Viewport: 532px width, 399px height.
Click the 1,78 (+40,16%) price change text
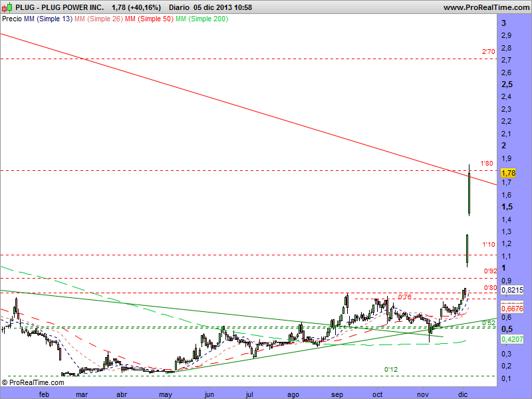coord(136,7)
